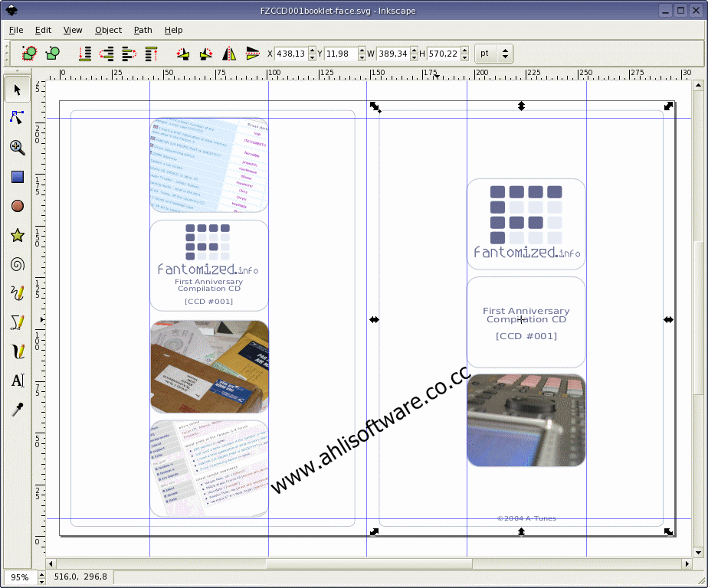
Task: Select the arrow Selector tool
Action: point(18,90)
